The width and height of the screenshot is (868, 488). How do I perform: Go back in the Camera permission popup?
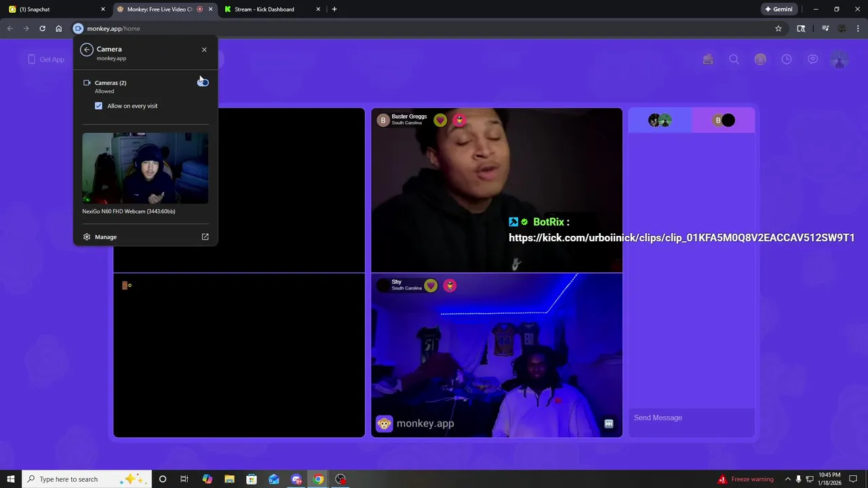pos(86,49)
